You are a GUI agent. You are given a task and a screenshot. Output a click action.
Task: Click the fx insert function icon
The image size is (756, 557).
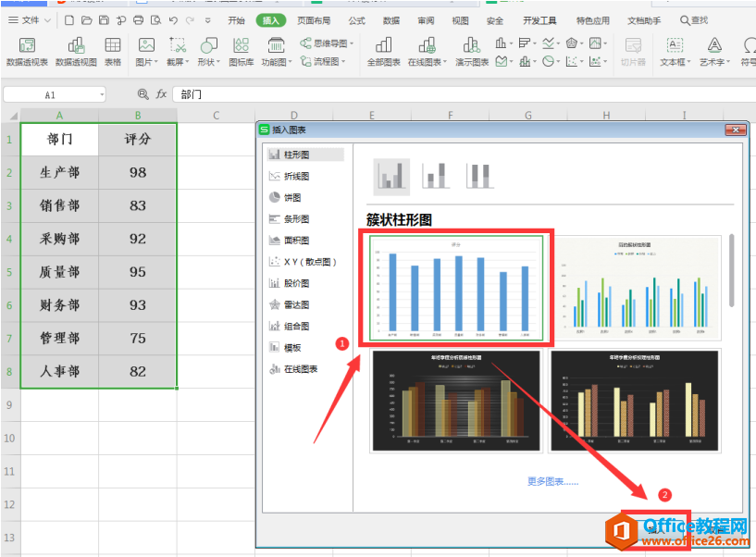coord(161,94)
